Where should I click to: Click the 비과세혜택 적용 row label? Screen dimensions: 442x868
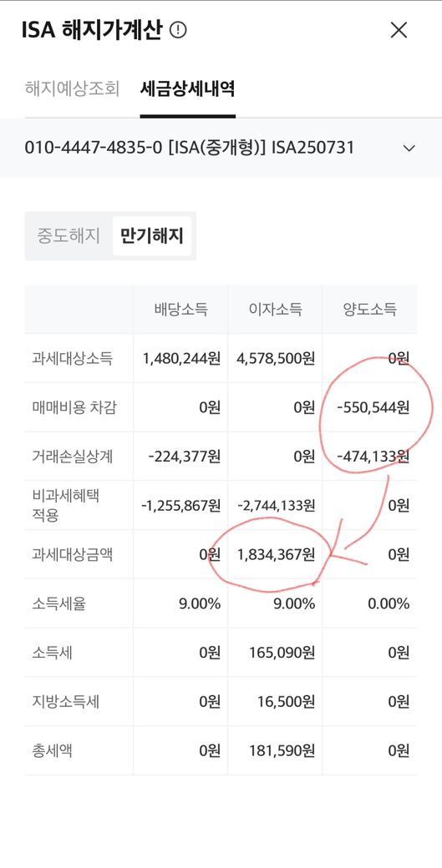pyautogui.click(x=65, y=505)
